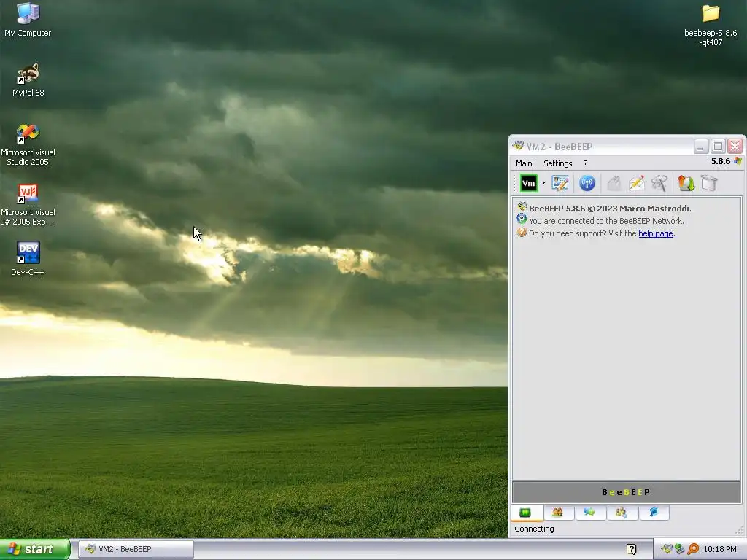Click the orange magnifier tray icon
Screen dimensions: 747x560
point(693,549)
